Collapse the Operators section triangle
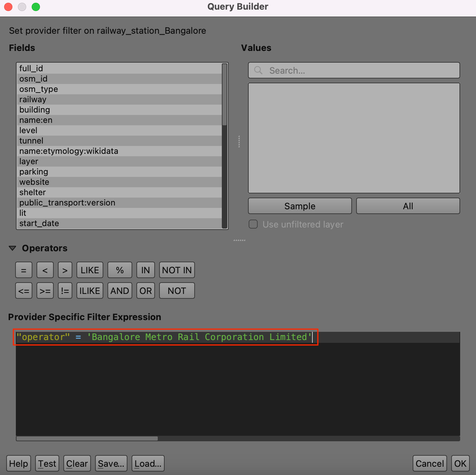 12,248
